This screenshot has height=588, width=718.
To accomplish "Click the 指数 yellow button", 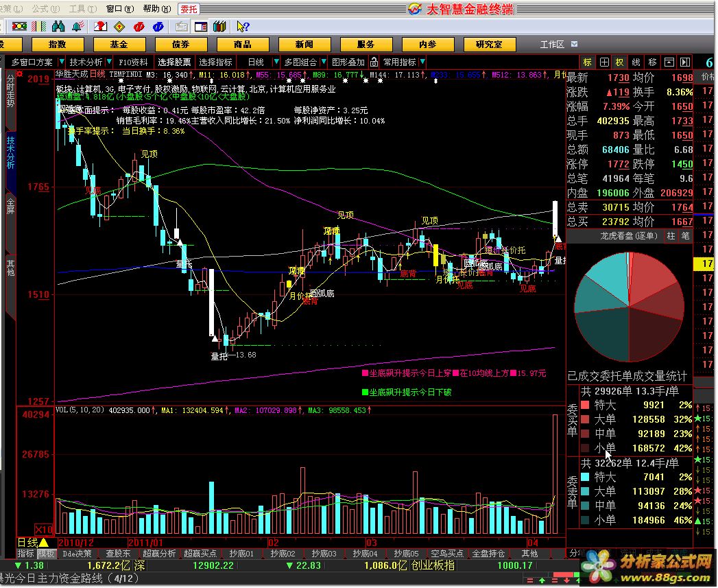I will (57, 45).
